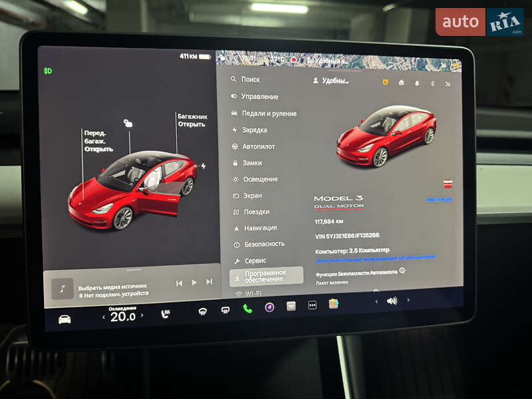The height and width of the screenshot is (399, 532).
Task: Raise the cabin temperature with right chevron
Action: click(142, 315)
